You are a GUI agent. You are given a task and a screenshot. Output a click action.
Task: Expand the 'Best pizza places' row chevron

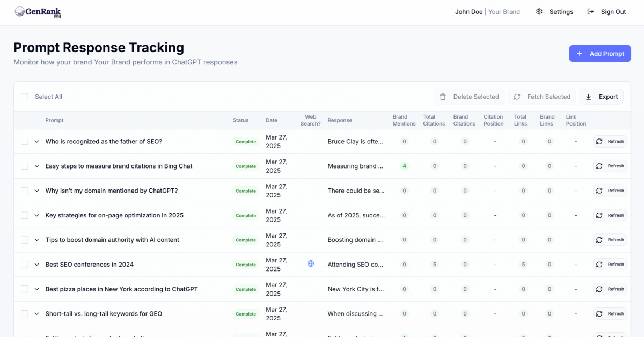37,289
